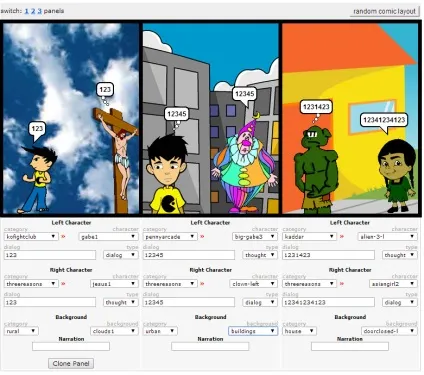Click red arrow next to pennyarcade category

[202, 237]
